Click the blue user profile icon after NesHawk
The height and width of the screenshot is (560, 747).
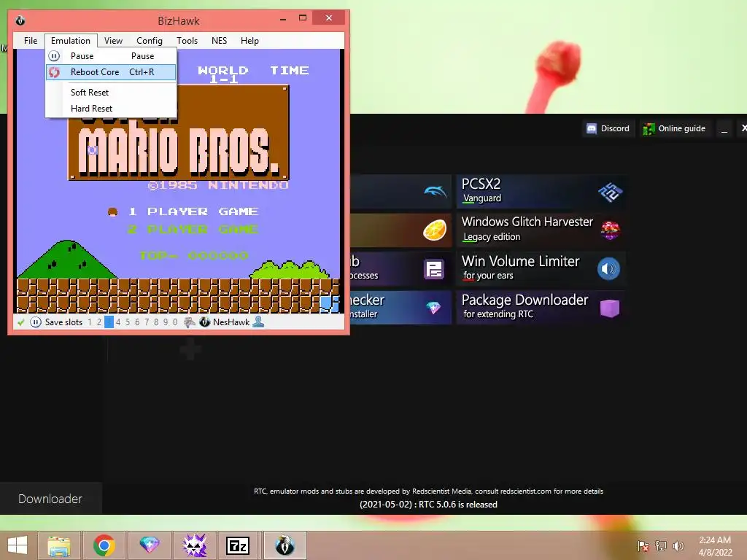[258, 322]
